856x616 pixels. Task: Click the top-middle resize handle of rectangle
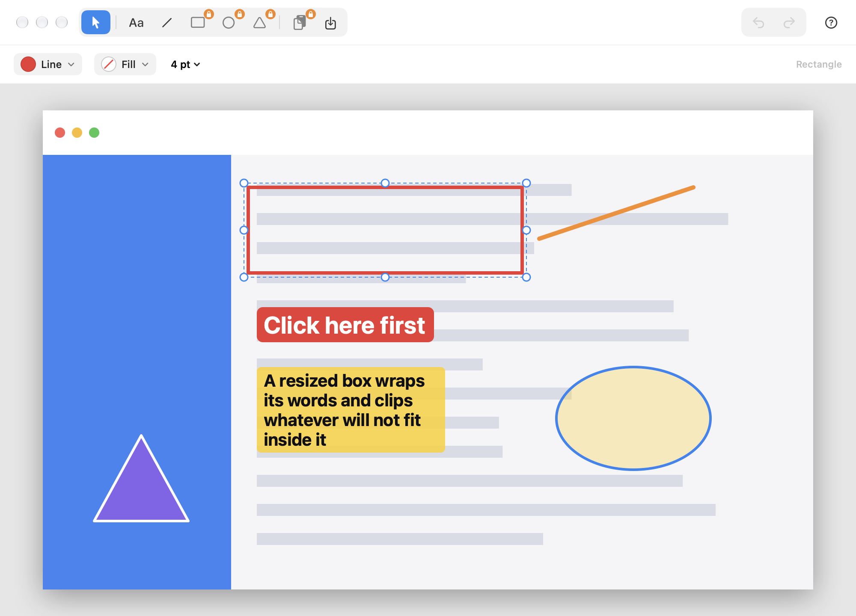385,183
